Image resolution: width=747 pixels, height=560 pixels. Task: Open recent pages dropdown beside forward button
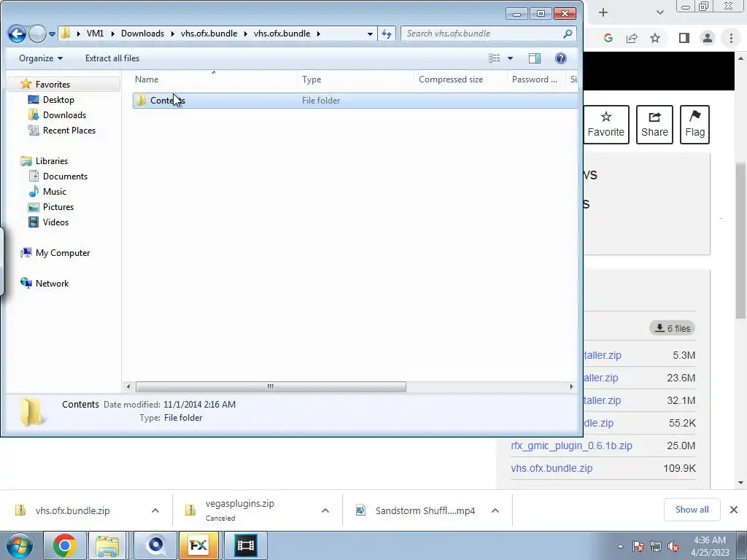(52, 34)
